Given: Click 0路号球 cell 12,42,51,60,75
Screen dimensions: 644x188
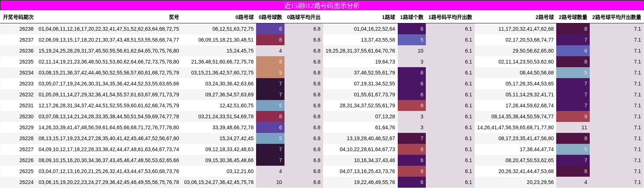Looking at the screenshot, I should point(237,105).
